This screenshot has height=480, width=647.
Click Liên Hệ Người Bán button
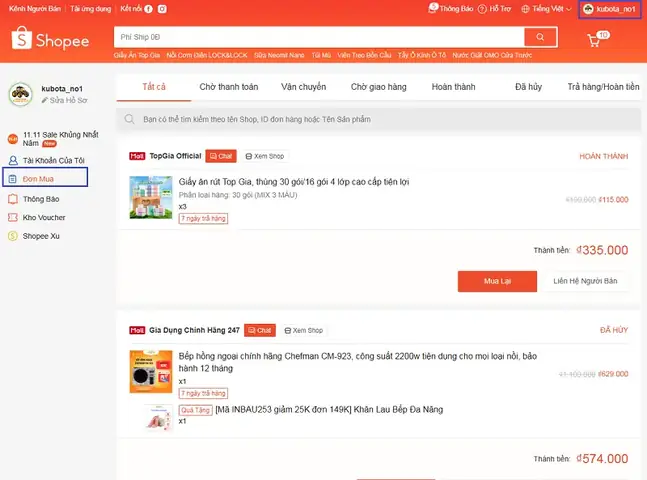click(x=585, y=281)
